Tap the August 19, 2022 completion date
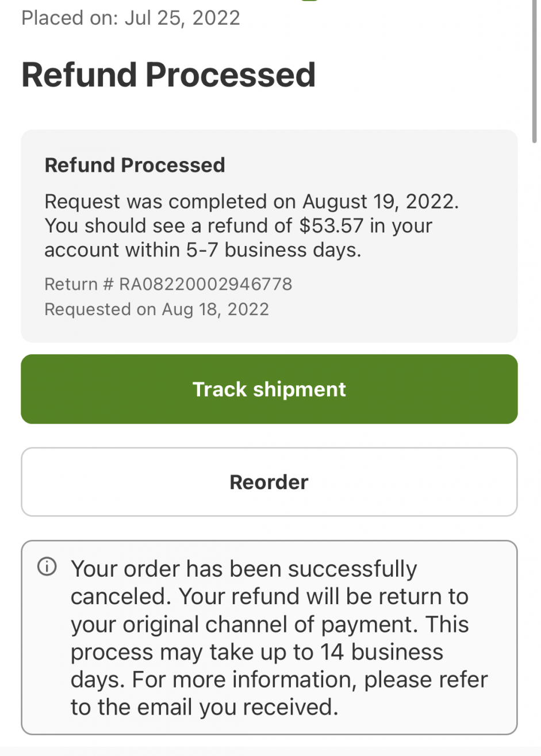541x756 pixels. (380, 201)
